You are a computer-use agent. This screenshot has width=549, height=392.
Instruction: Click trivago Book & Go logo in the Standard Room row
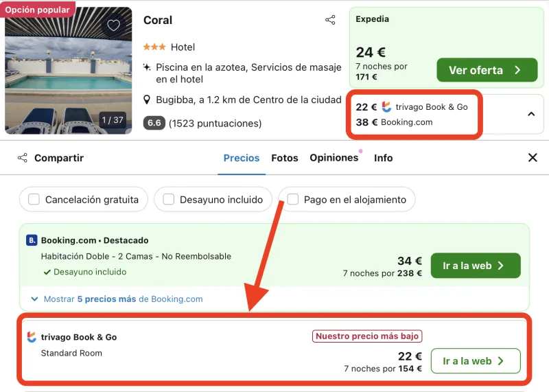[x=32, y=337]
